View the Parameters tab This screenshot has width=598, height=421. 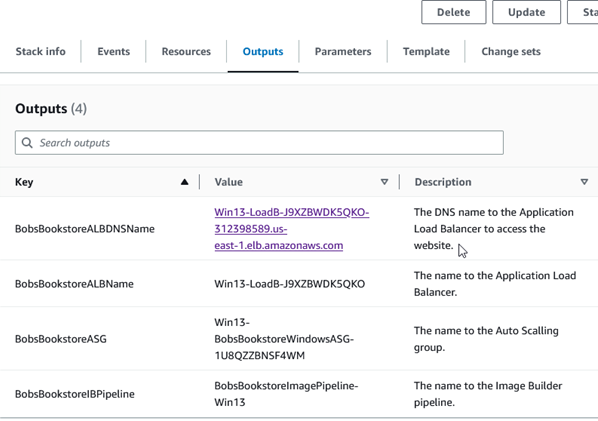coord(343,51)
